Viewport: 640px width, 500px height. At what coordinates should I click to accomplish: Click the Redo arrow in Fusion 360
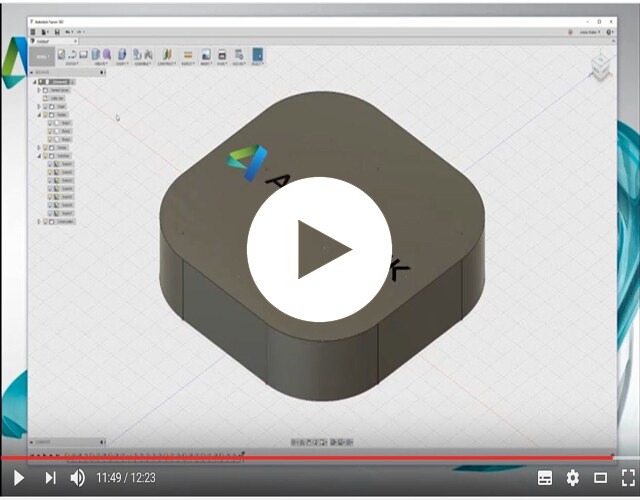click(80, 32)
